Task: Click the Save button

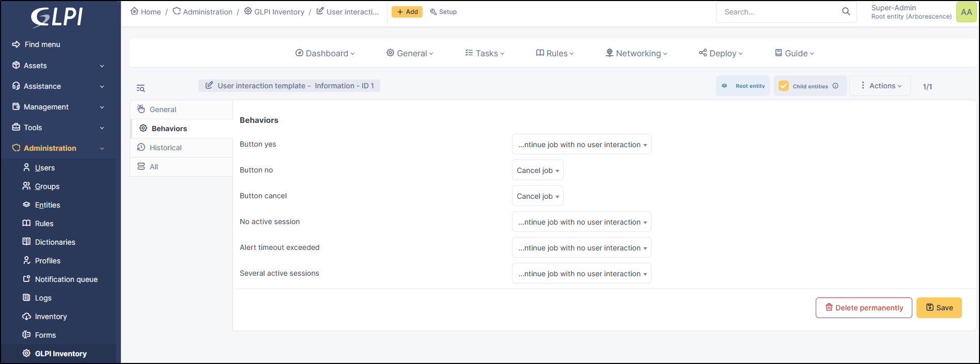Action: click(x=939, y=308)
